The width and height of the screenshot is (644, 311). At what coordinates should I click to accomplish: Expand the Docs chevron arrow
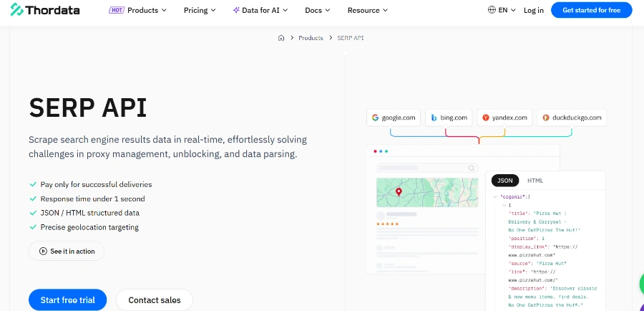(x=327, y=10)
